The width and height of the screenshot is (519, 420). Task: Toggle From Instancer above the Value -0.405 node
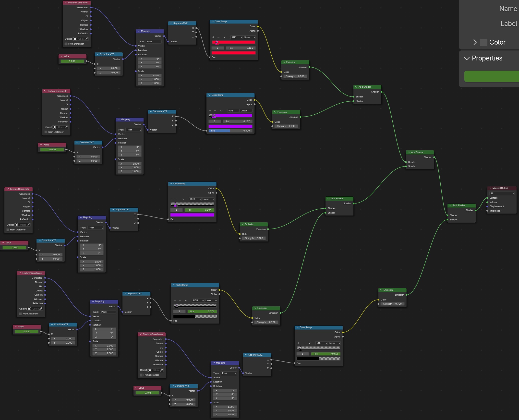[141, 375]
